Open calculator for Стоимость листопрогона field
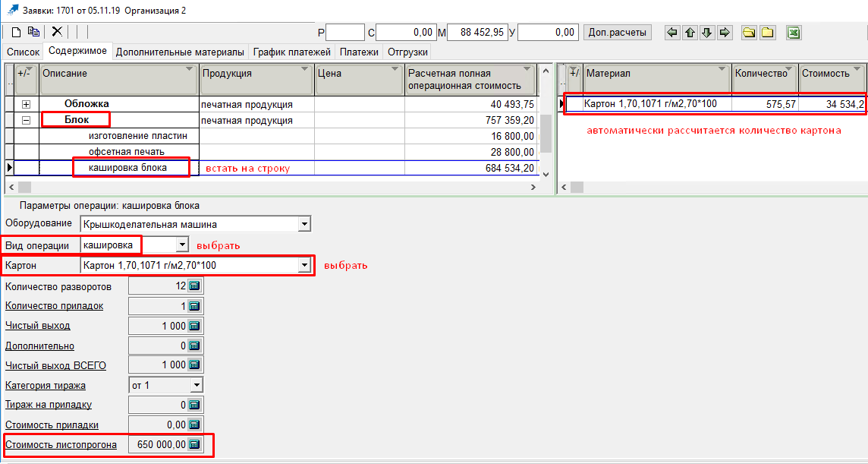This screenshot has width=868, height=464. click(x=194, y=444)
